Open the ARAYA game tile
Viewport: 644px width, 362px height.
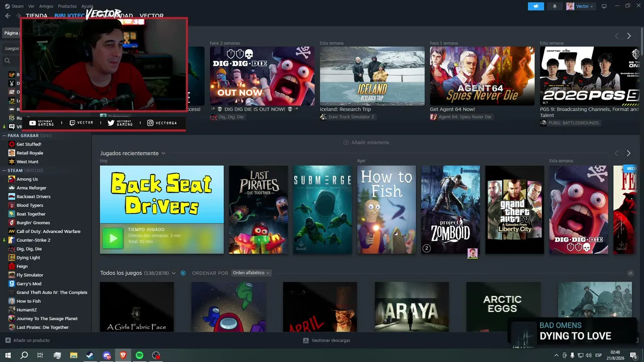tap(412, 307)
